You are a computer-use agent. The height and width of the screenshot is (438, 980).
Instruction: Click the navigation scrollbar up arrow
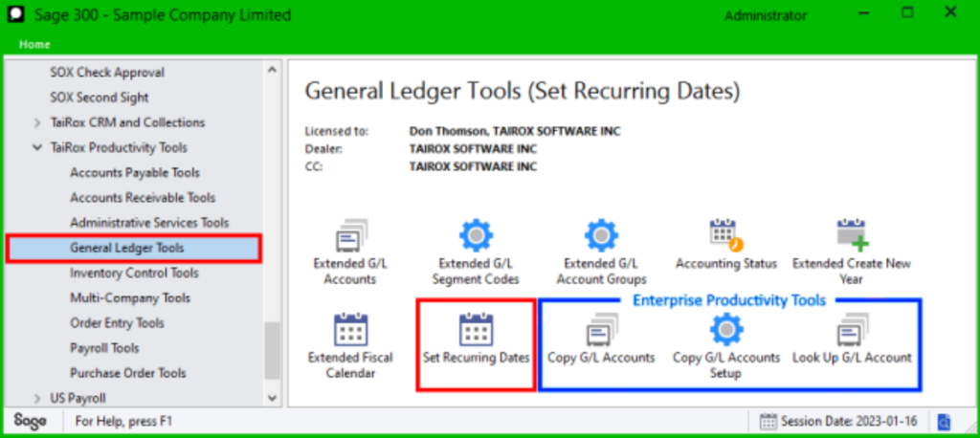pyautogui.click(x=272, y=70)
